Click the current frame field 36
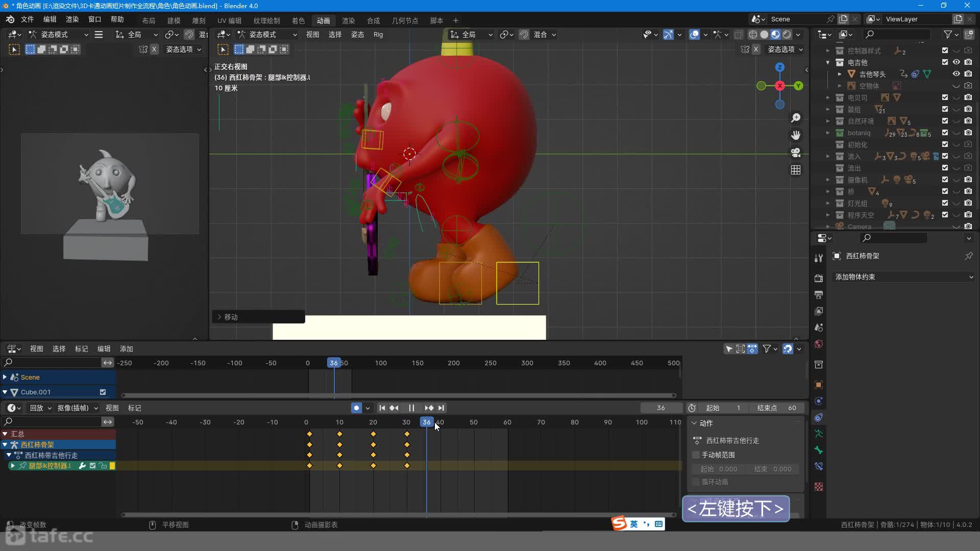This screenshot has height=551, width=980. click(661, 408)
